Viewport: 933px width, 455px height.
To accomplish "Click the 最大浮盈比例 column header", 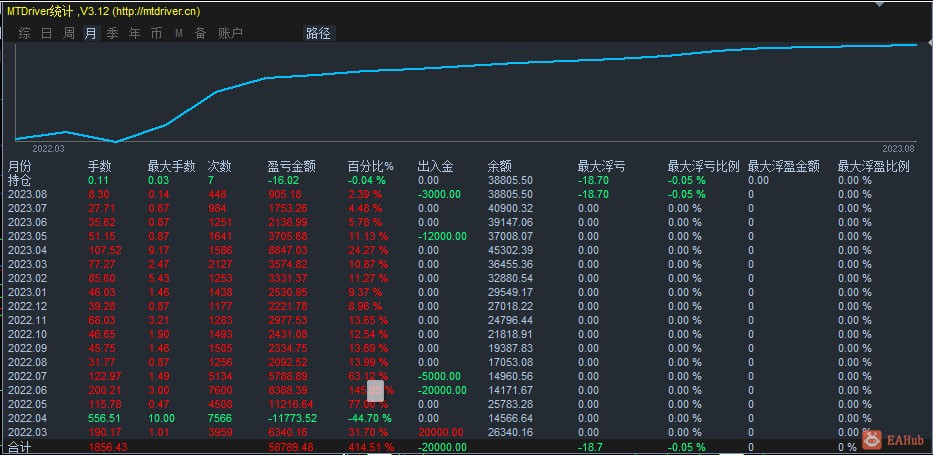I will (x=873, y=167).
